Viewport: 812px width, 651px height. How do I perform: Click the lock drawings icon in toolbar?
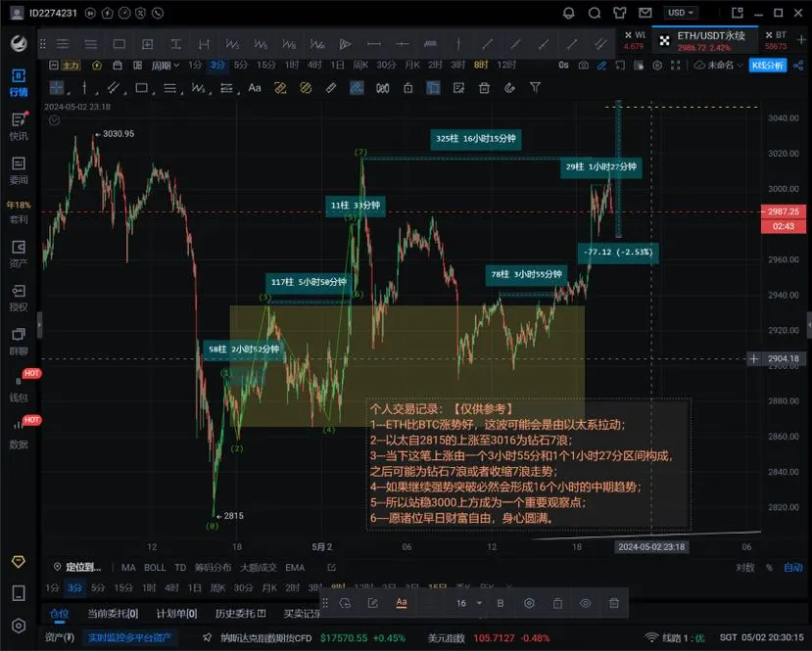click(x=408, y=88)
